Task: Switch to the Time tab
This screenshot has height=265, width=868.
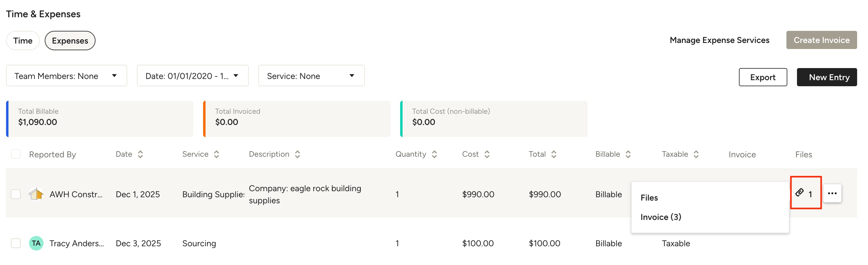Action: pyautogui.click(x=23, y=41)
